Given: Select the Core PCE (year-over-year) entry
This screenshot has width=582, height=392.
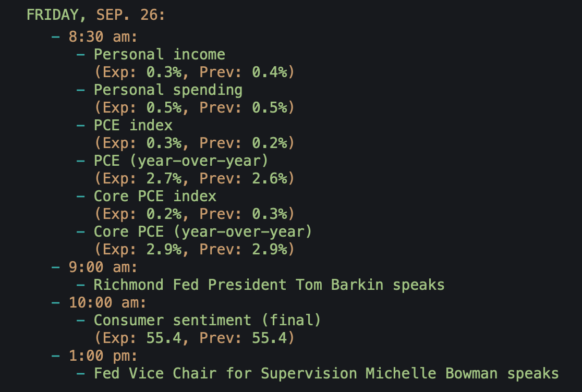Looking at the screenshot, I should (x=203, y=232).
